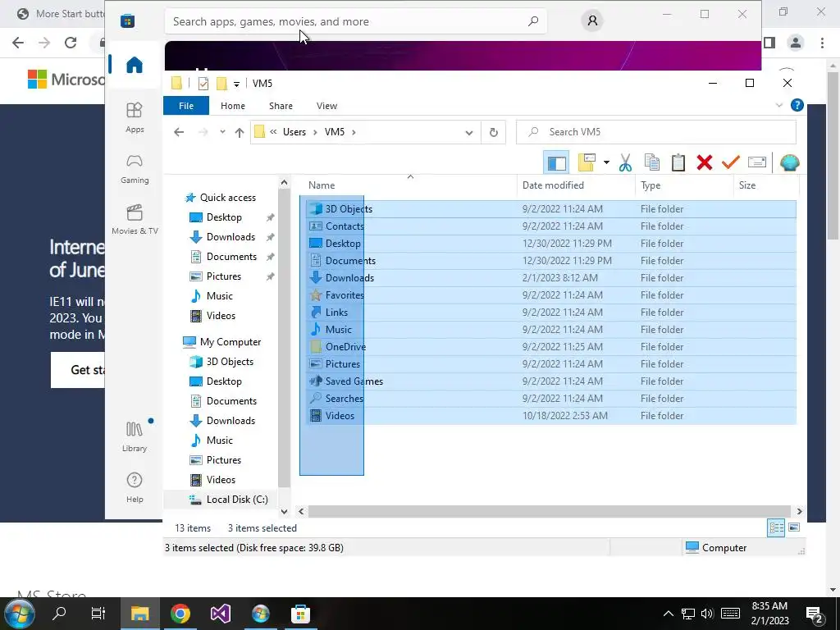The image size is (840, 630).
Task: Open 3D Objects under My Computer
Action: pyautogui.click(x=230, y=362)
